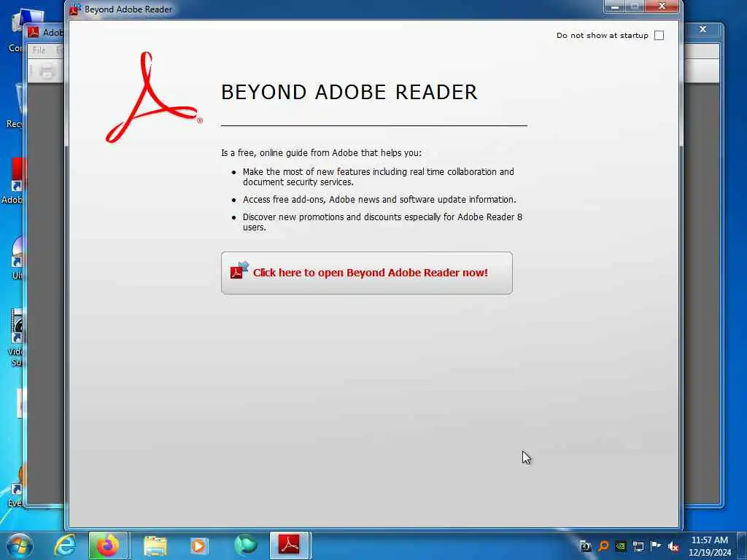Click the print icon in background Adobe Reader toolbar
This screenshot has width=747, height=560.
(47, 71)
